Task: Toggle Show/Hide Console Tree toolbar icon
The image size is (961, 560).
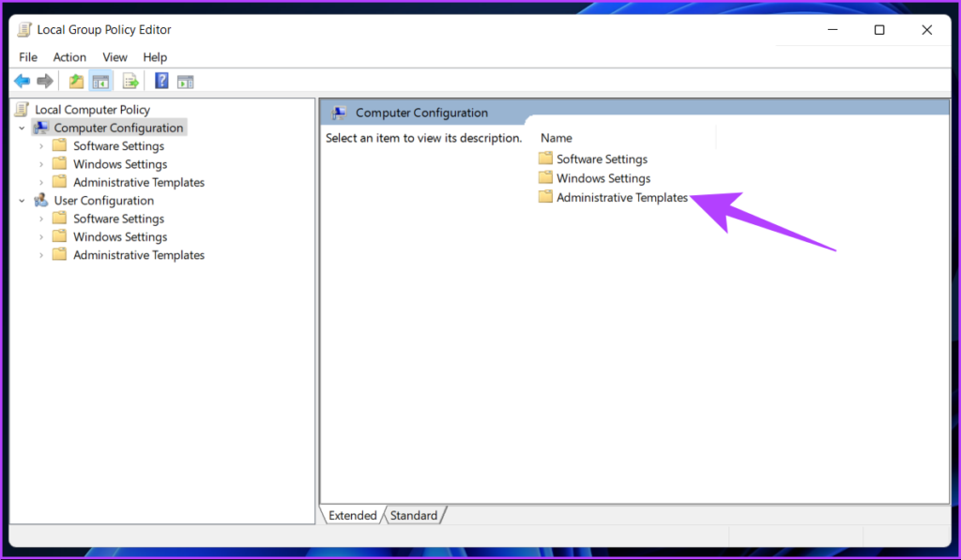Action: (99, 82)
